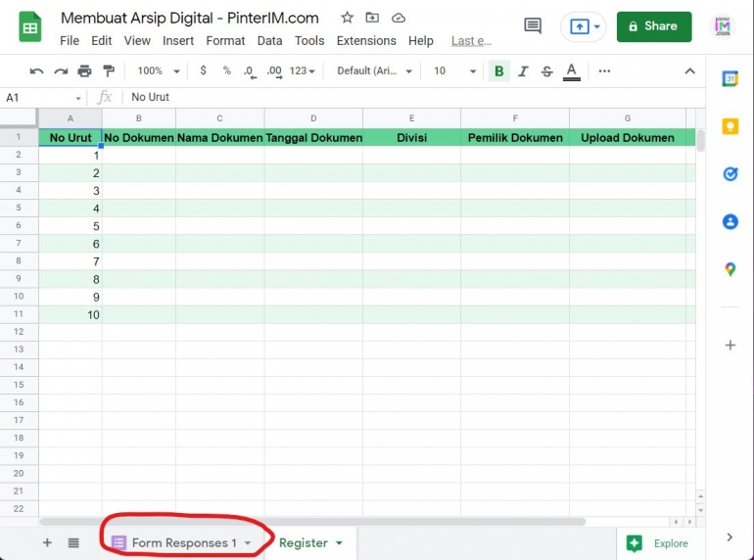Undo the last action
The height and width of the screenshot is (560, 754).
[x=36, y=71]
